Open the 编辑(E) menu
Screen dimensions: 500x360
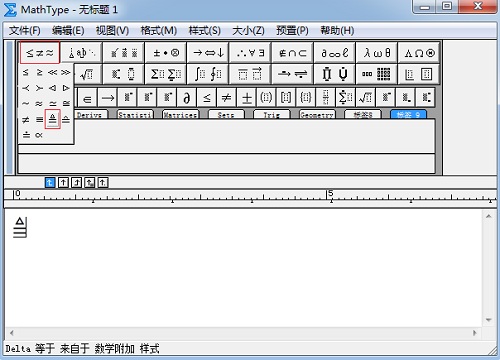click(68, 31)
